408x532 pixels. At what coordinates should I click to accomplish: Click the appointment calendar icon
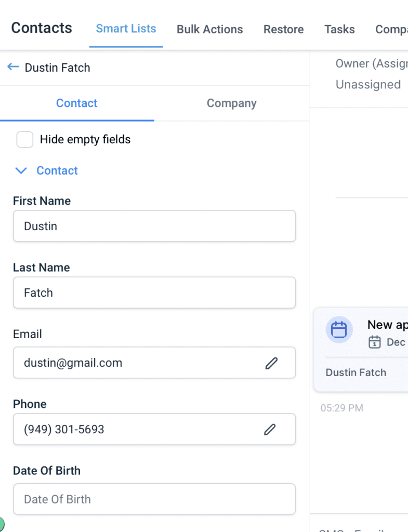[x=339, y=329]
